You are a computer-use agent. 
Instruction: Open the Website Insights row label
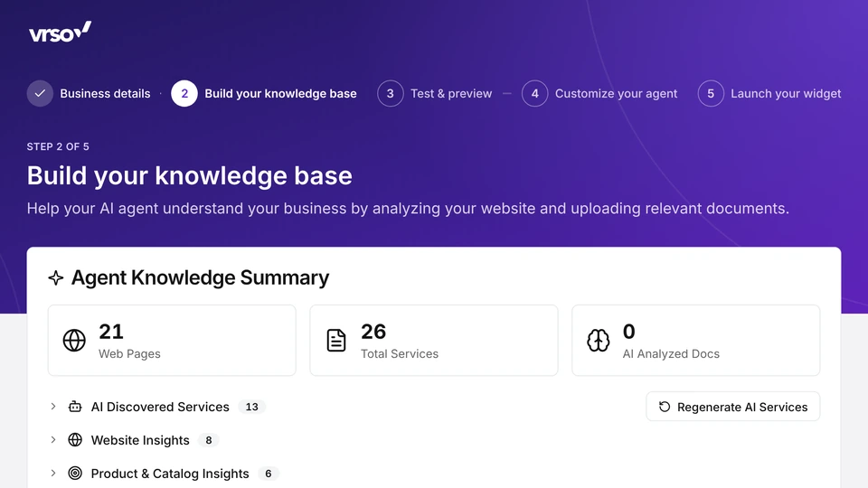(x=140, y=440)
